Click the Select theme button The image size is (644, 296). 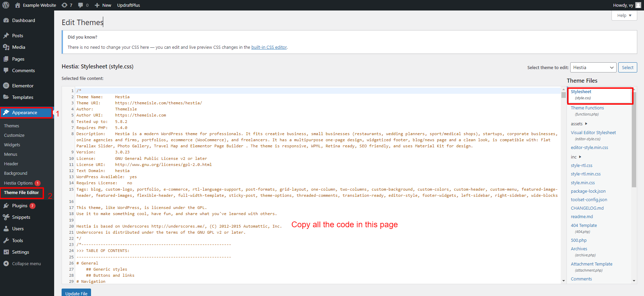[627, 67]
